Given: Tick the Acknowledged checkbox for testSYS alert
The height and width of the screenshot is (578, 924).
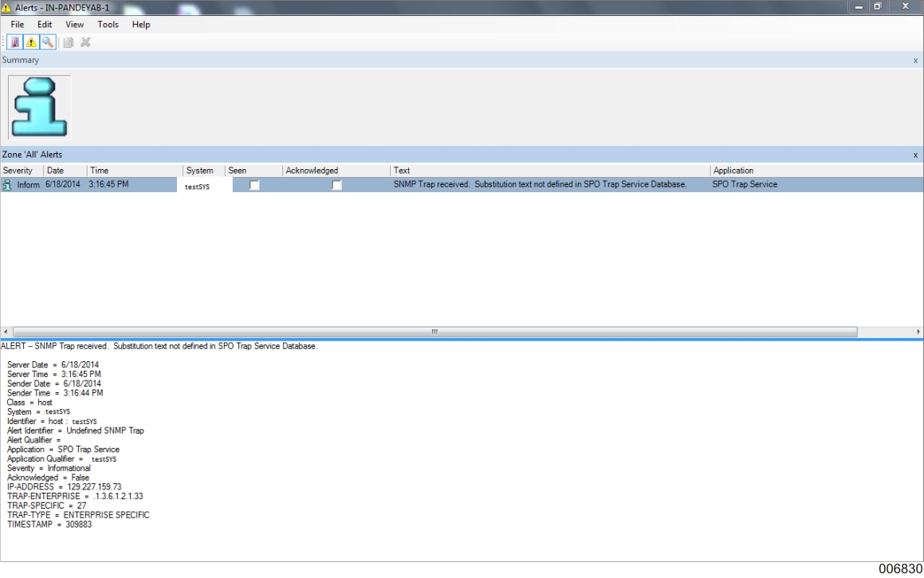Looking at the screenshot, I should coord(336,185).
